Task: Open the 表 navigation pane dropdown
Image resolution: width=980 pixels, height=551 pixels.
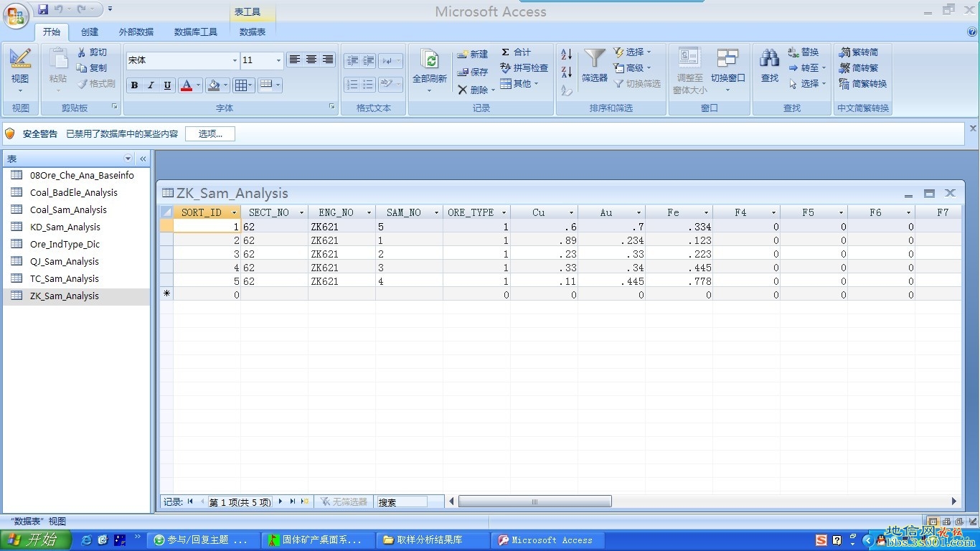Action: pos(128,159)
